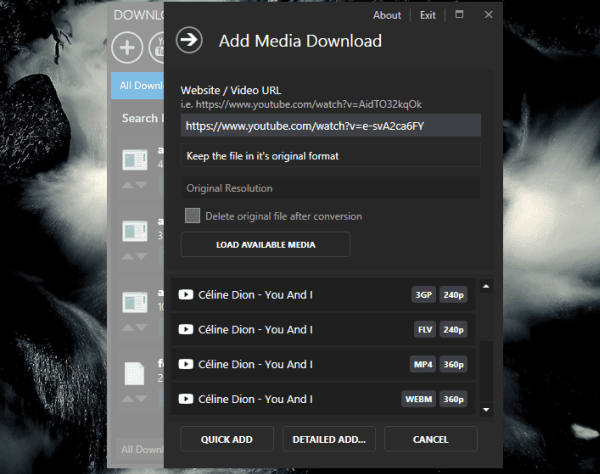The image size is (600, 474).
Task: Click YouTube icon on the WEBM 360p row
Action: (186, 399)
